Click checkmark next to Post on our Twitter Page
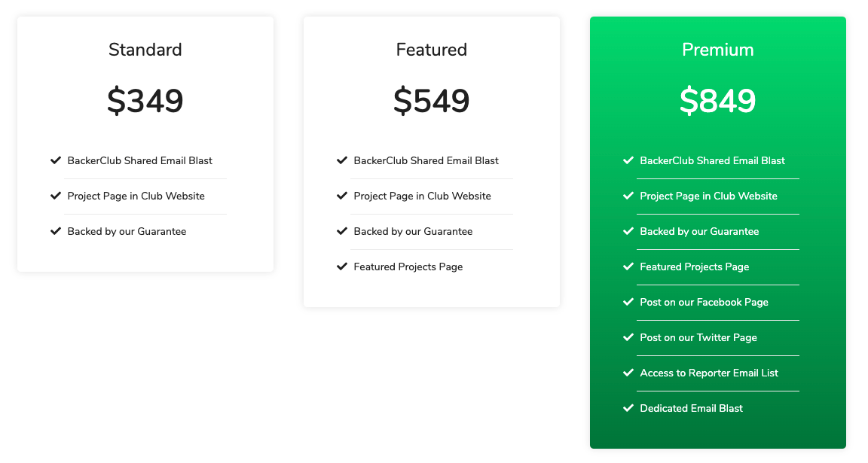The height and width of the screenshot is (463, 868). tap(628, 337)
